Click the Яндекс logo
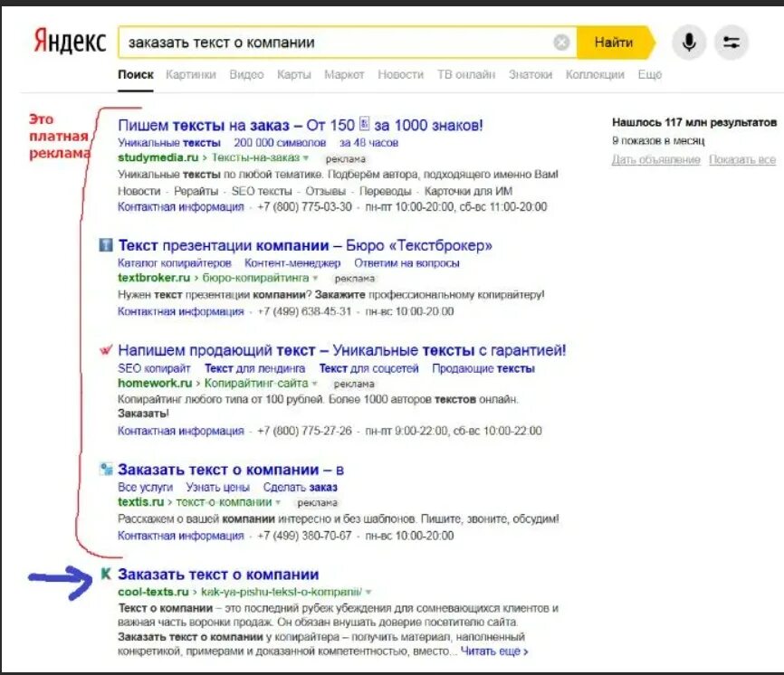The image size is (784, 675). [x=70, y=41]
